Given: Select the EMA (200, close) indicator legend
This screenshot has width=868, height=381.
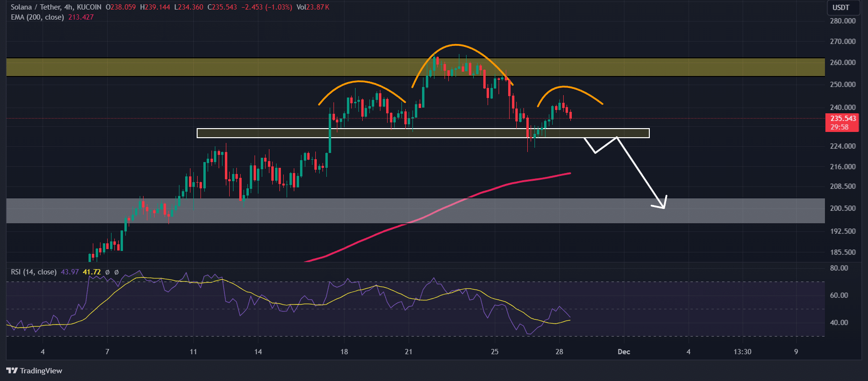Looking at the screenshot, I should point(37,17).
